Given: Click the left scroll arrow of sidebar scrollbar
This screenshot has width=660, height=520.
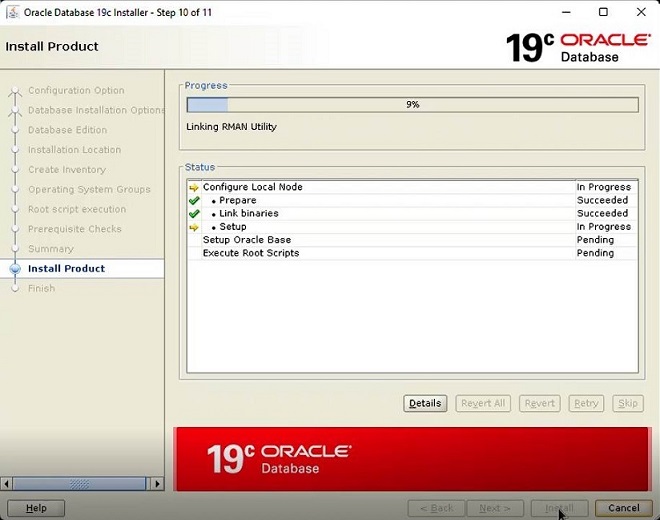Looking at the screenshot, I should [x=6, y=484].
